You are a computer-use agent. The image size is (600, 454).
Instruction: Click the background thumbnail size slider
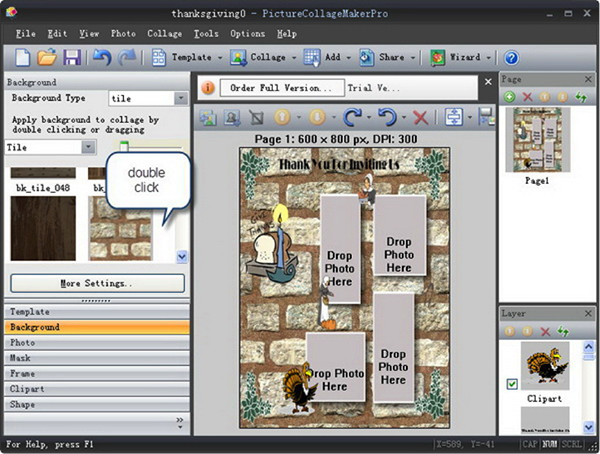126,147
